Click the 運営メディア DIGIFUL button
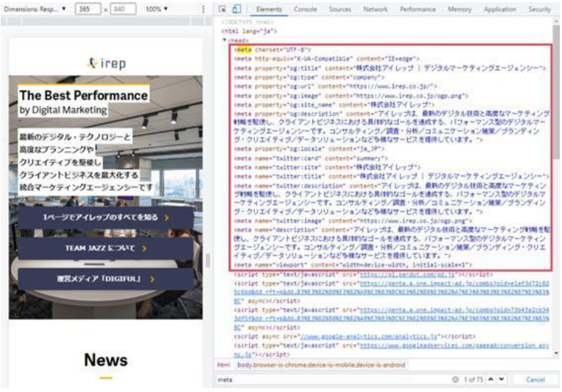Image resolution: width=562 pixels, height=392 pixels. [106, 278]
